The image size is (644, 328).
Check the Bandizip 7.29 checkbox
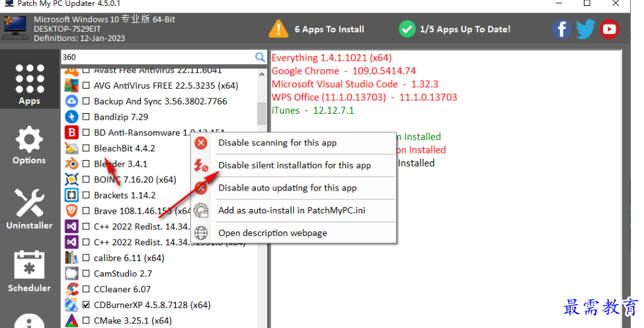(x=86, y=117)
